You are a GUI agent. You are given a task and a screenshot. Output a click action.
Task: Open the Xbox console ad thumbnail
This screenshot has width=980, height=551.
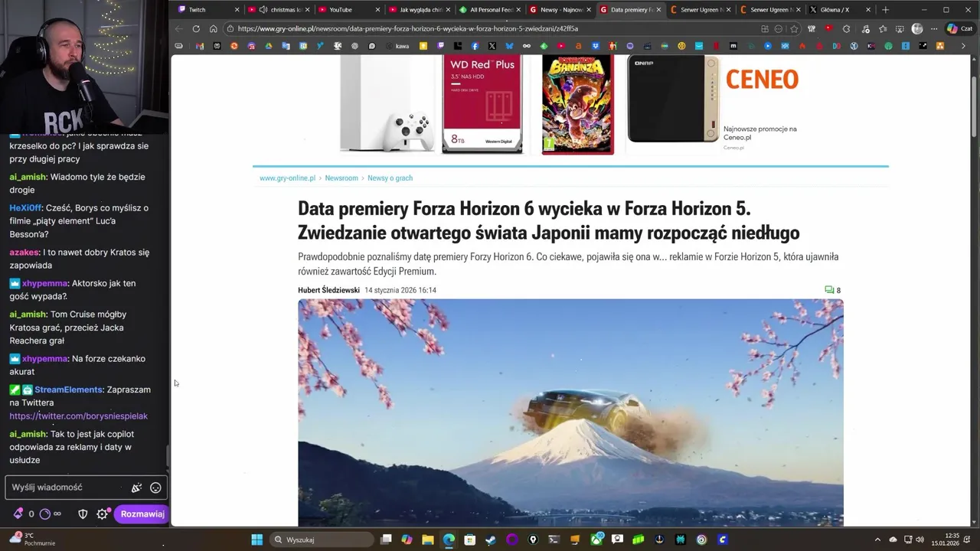(x=387, y=104)
